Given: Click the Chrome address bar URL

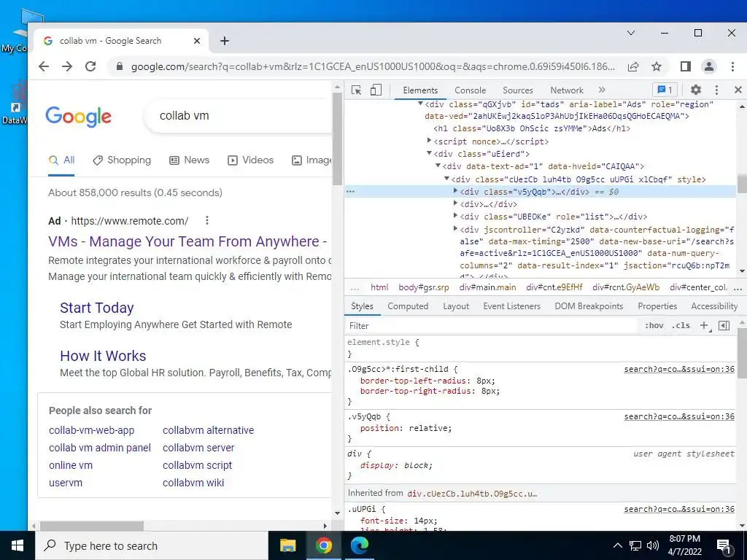Looking at the screenshot, I should 373,66.
